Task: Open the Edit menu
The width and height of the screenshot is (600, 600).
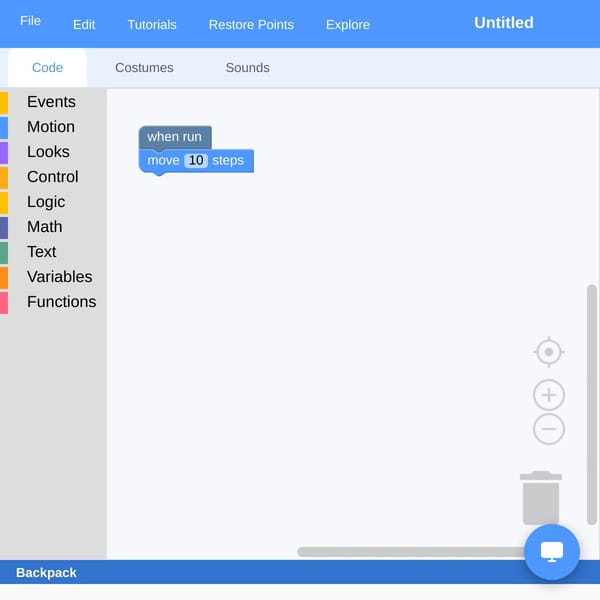Action: pyautogui.click(x=84, y=24)
